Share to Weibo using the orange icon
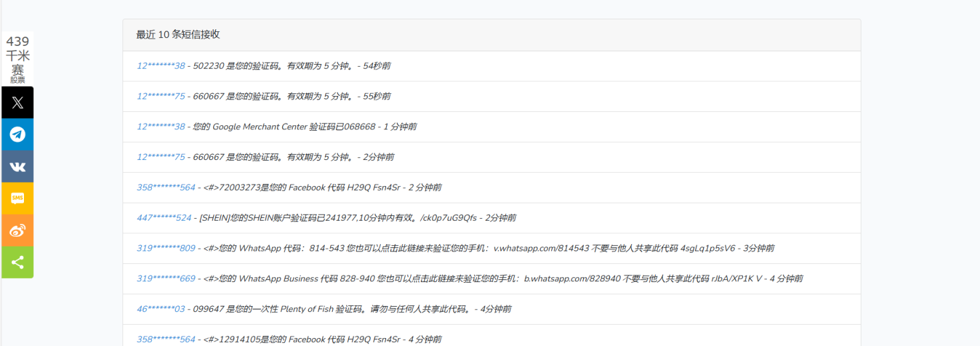The height and width of the screenshot is (346, 980). point(17,231)
